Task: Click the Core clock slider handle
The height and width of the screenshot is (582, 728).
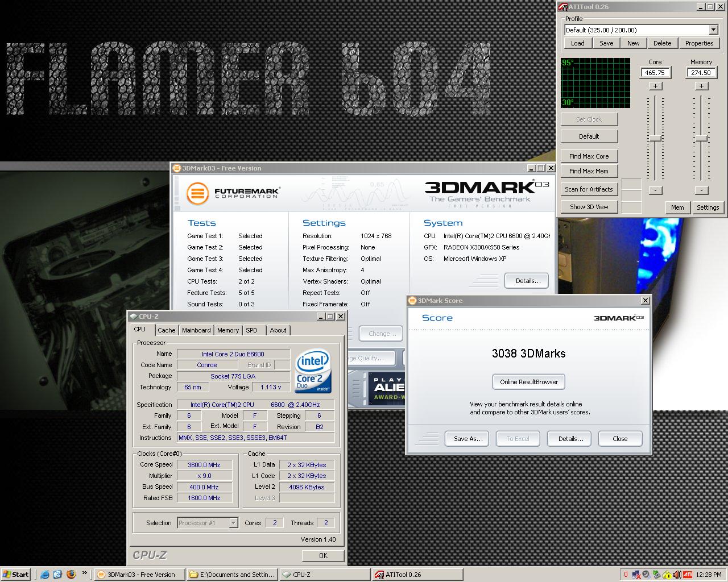Action: tap(655, 139)
